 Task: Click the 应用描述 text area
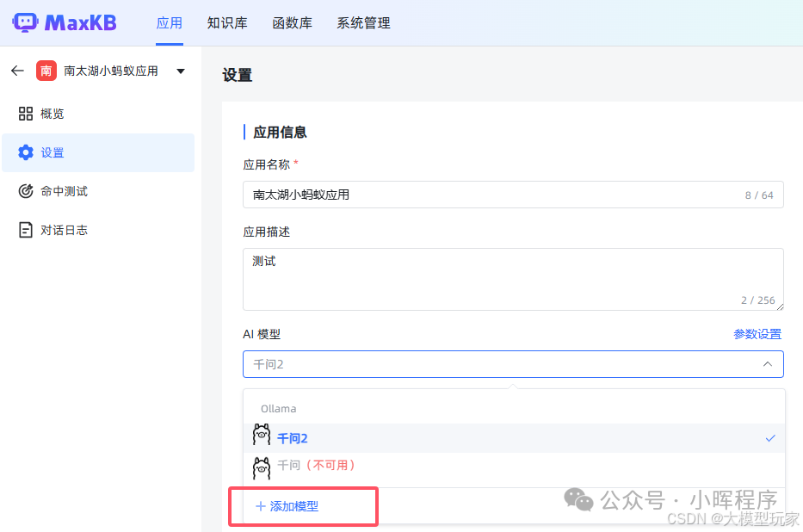513,279
